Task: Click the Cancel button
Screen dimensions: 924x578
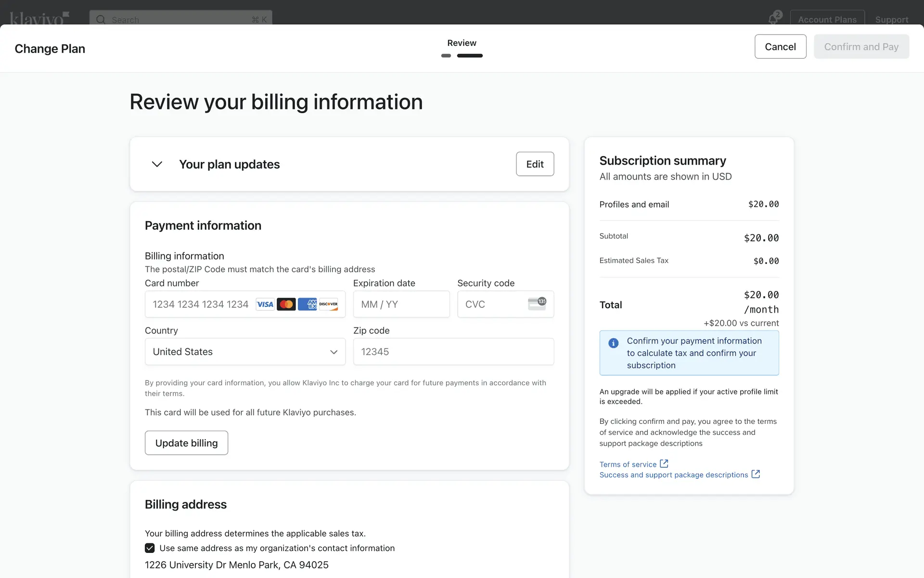Action: tap(780, 47)
